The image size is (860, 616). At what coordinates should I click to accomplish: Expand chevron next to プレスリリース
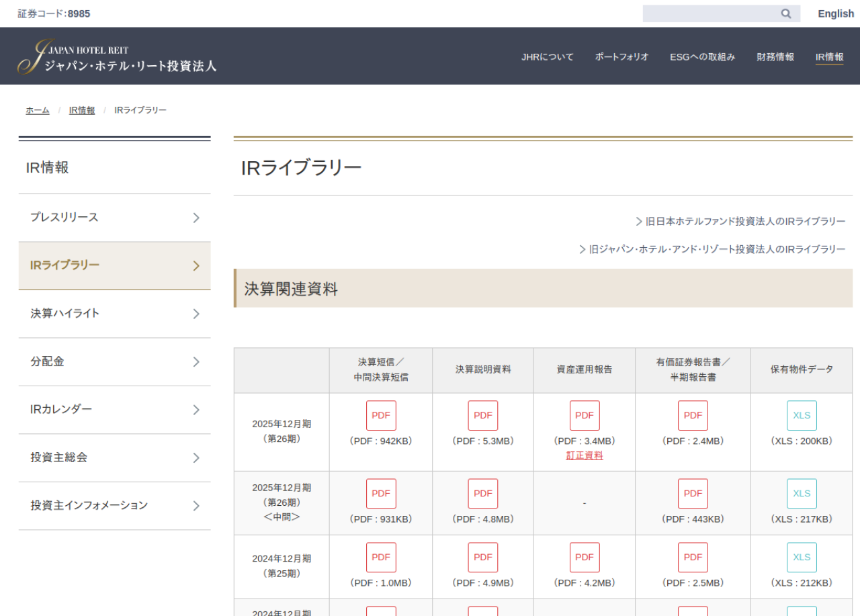pyautogui.click(x=196, y=218)
